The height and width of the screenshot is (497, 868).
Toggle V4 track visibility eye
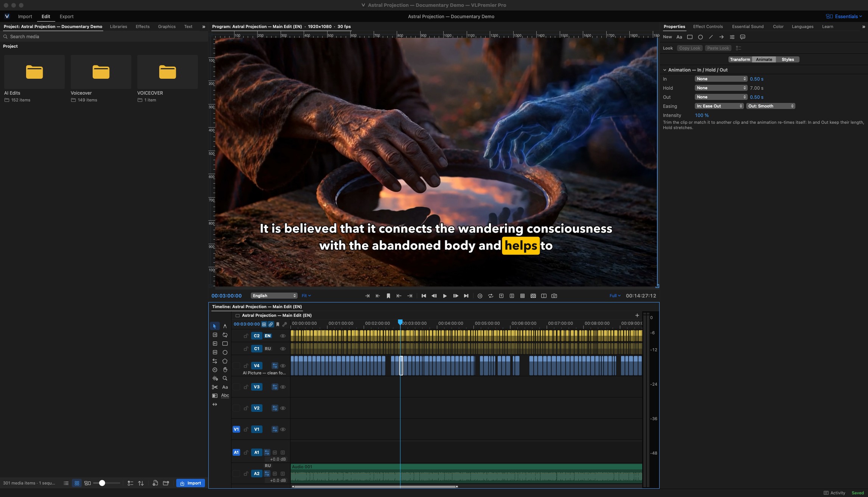click(x=283, y=366)
